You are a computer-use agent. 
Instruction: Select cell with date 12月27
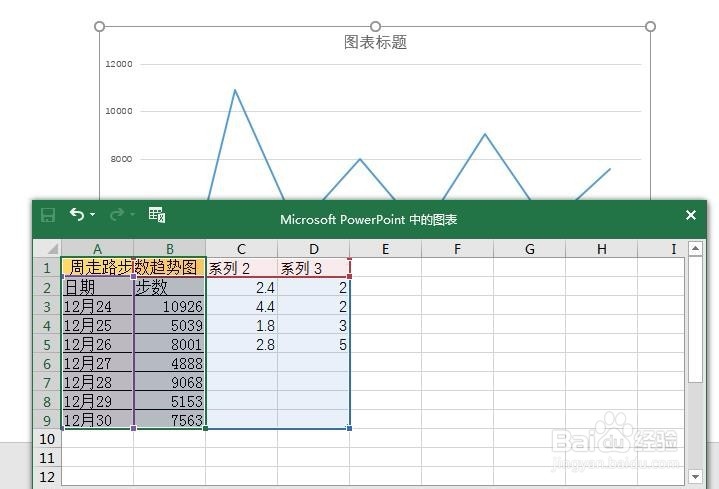tap(97, 363)
